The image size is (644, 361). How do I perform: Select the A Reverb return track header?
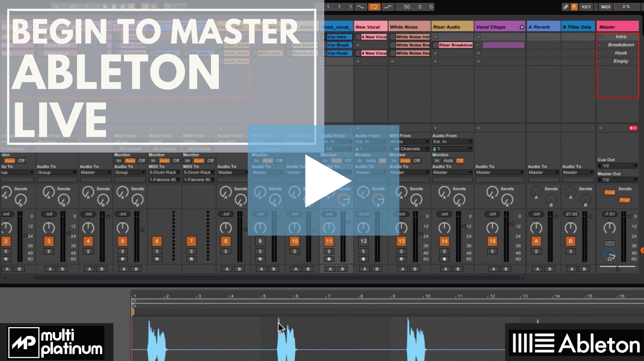coord(544,27)
